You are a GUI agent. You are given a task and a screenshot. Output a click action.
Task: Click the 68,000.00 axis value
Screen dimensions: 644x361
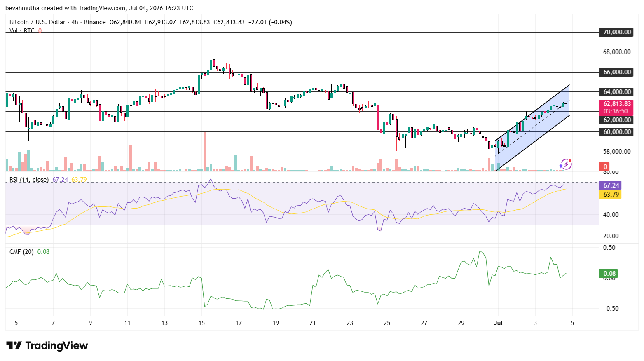pos(617,52)
